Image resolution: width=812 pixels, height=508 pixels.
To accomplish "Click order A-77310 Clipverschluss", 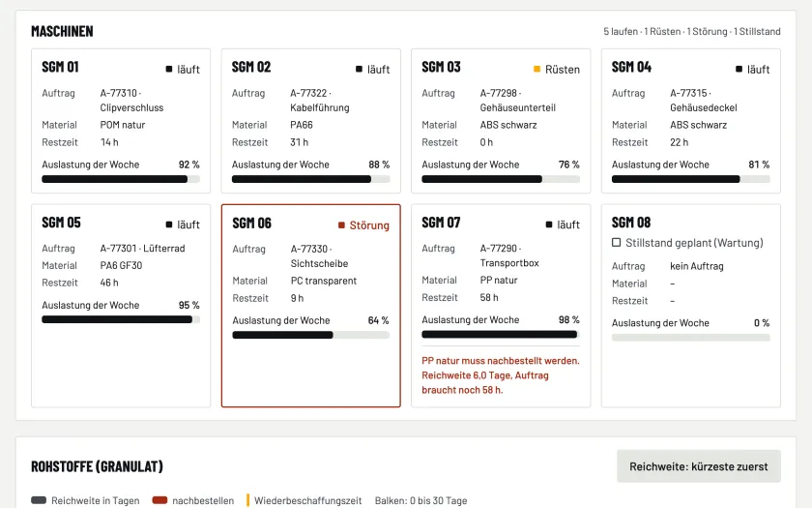I will 131,100.
